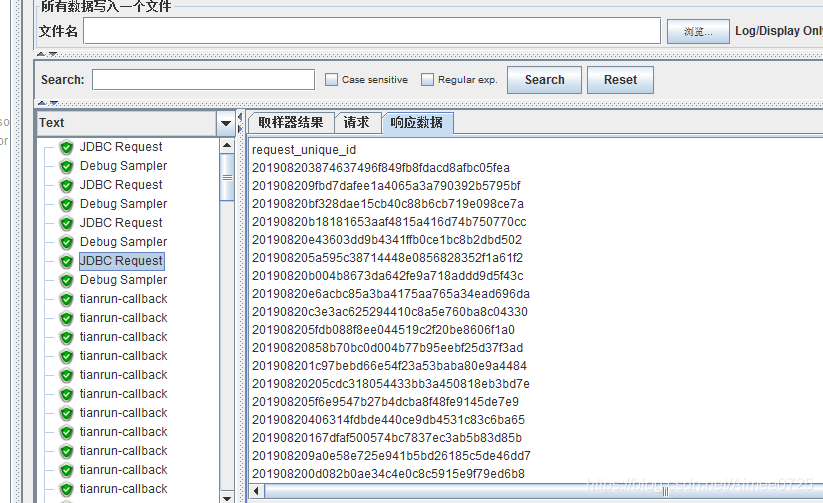Switch to the 响应数据 tab
Screen dimensions: 823x503
tap(417, 123)
